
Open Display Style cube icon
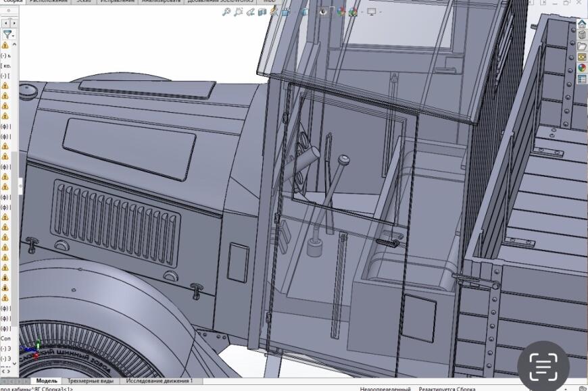[x=305, y=12]
